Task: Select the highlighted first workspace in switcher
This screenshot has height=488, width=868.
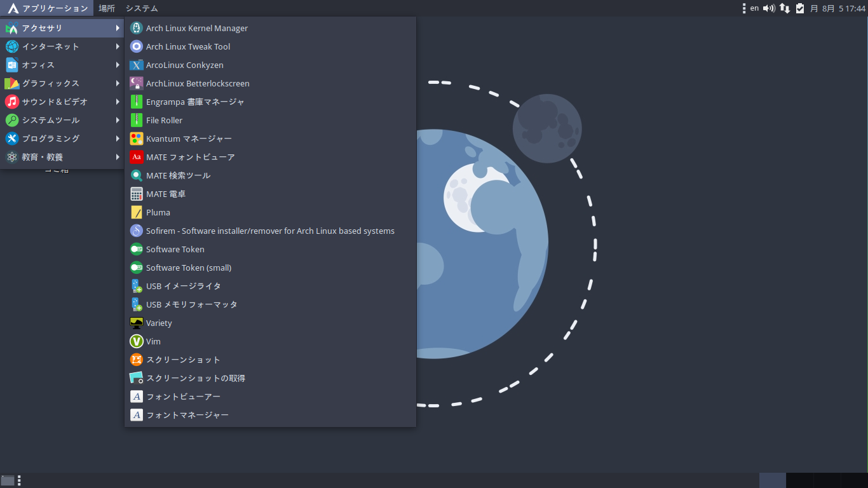Action: 772,480
